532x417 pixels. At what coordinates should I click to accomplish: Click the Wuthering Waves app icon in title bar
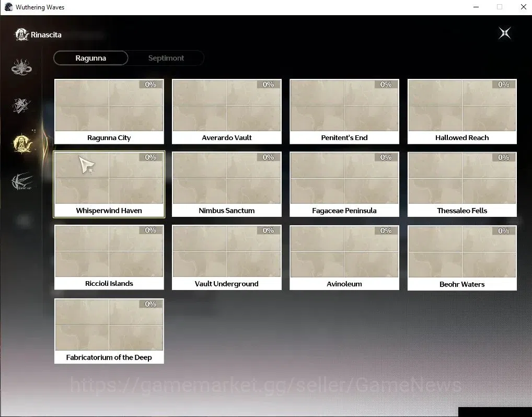pyautogui.click(x=8, y=7)
